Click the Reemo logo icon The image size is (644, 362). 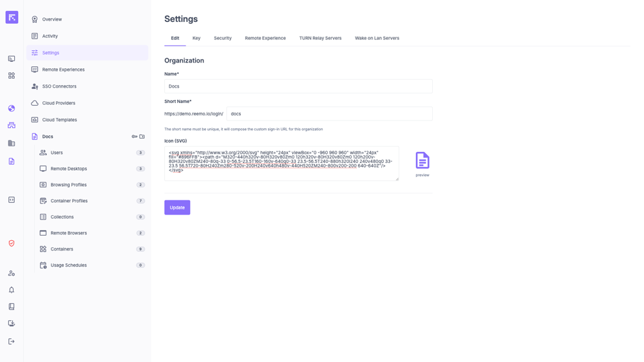click(x=12, y=17)
